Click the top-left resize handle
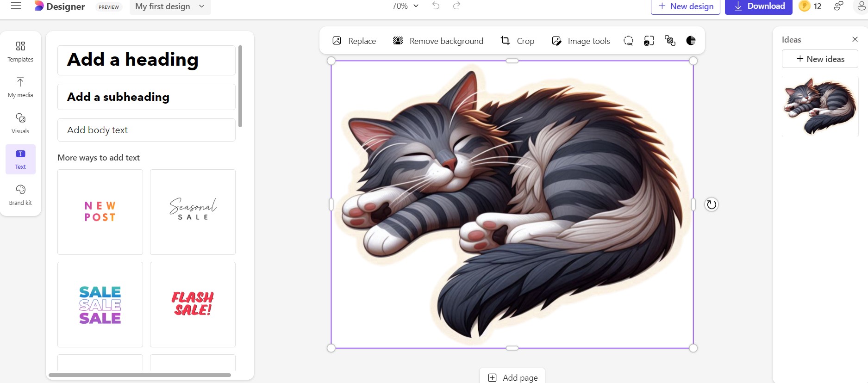This screenshot has height=383, width=868. [x=331, y=61]
